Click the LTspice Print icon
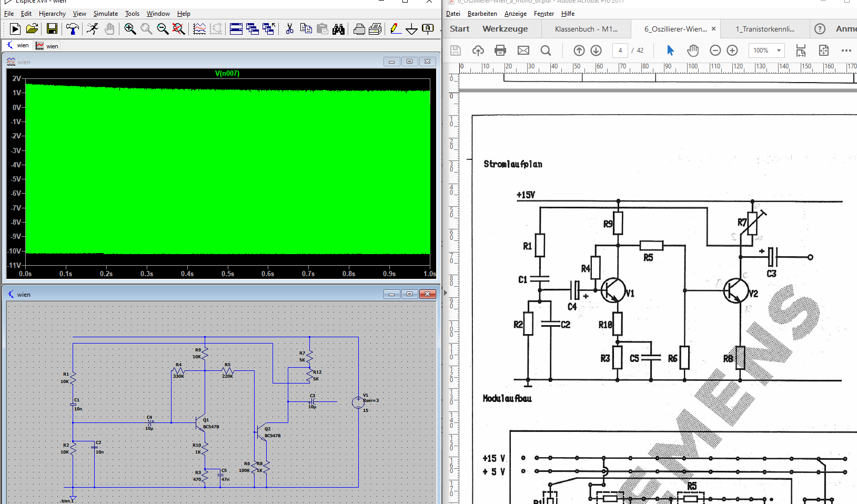This screenshot has width=857, height=504. click(x=359, y=29)
